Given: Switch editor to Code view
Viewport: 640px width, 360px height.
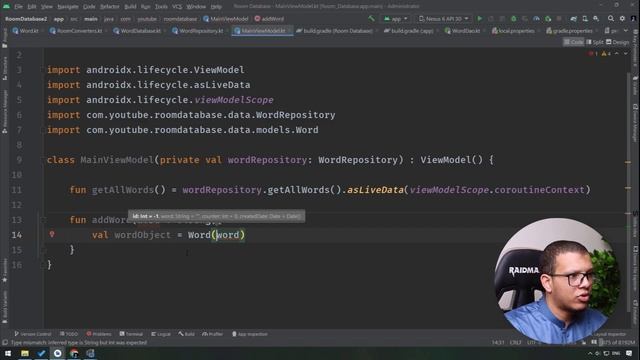Looking at the screenshot, I should (x=573, y=42).
